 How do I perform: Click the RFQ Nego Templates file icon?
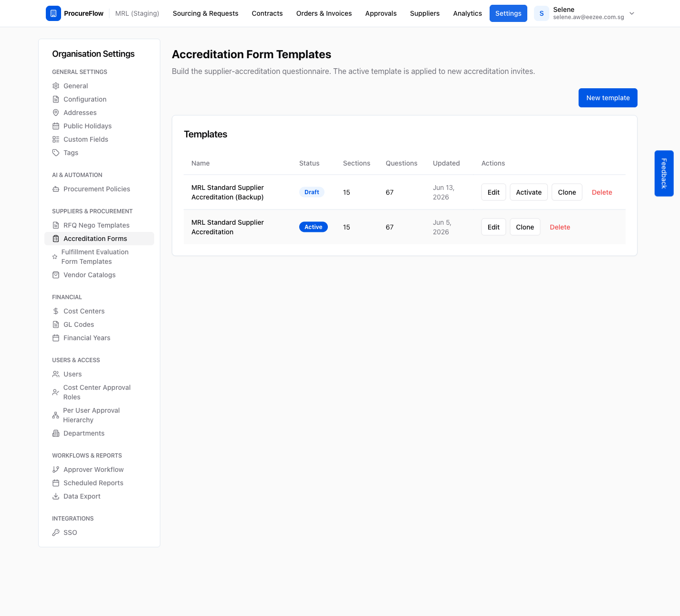(56, 225)
